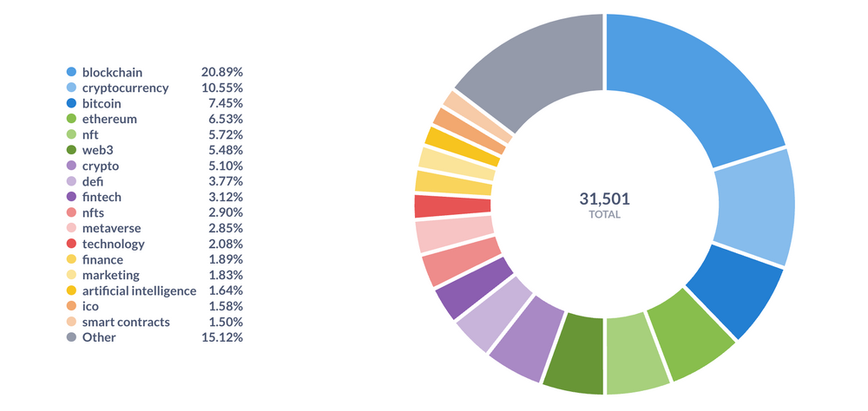868x411 pixels.
Task: Select the bitcoin legend dot
Action: click(71, 103)
